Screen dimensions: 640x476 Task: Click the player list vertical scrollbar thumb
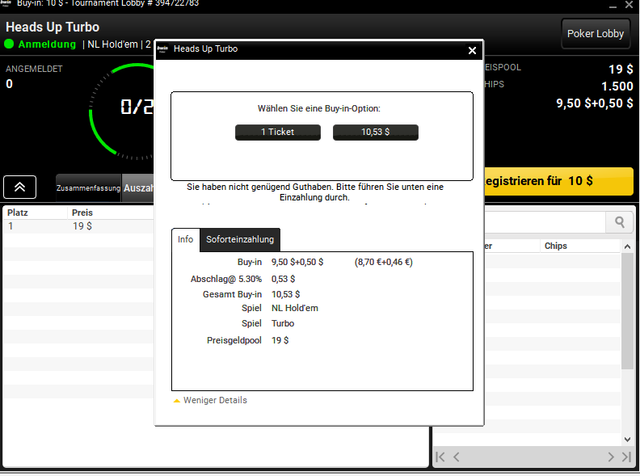coord(627,311)
